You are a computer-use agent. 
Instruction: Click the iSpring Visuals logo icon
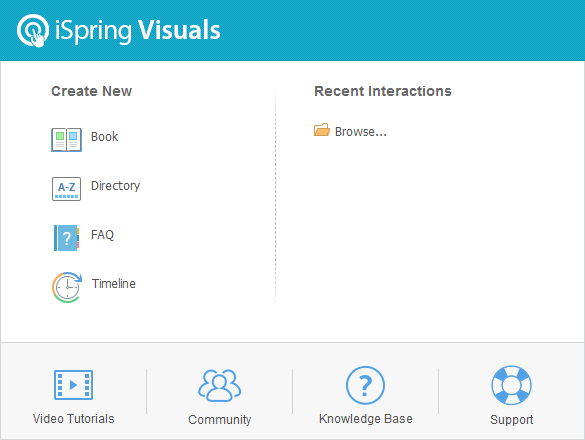coord(33,30)
